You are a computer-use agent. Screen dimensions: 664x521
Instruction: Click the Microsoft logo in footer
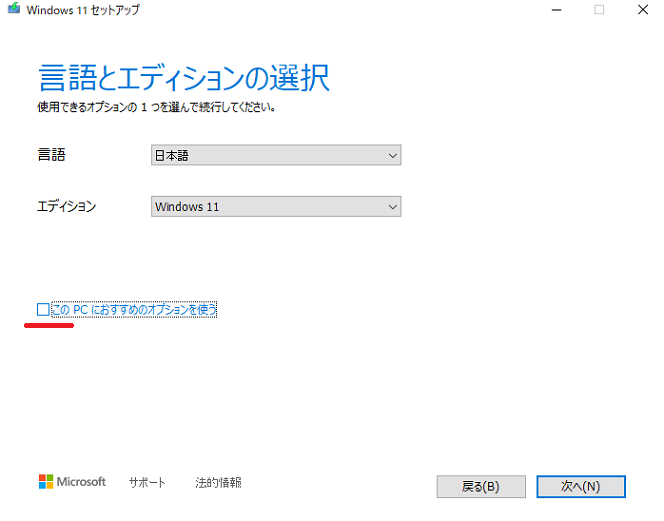pos(72,482)
